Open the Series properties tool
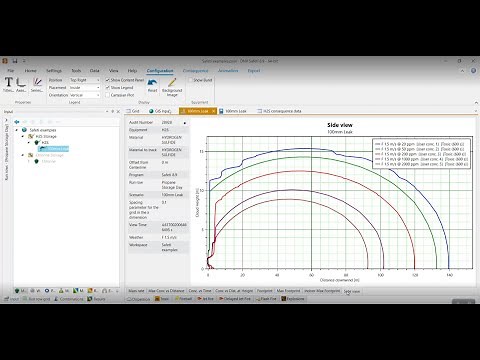This screenshot has width=480, height=360. (x=37, y=84)
